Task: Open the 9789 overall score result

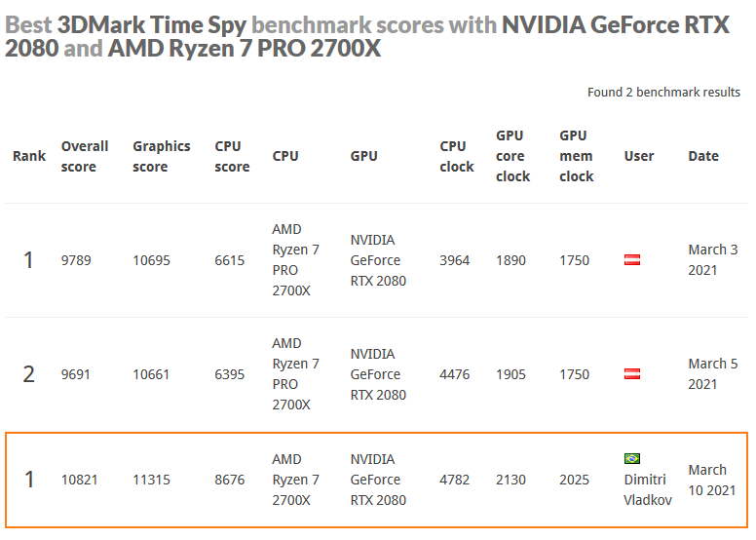Action: tap(76, 260)
